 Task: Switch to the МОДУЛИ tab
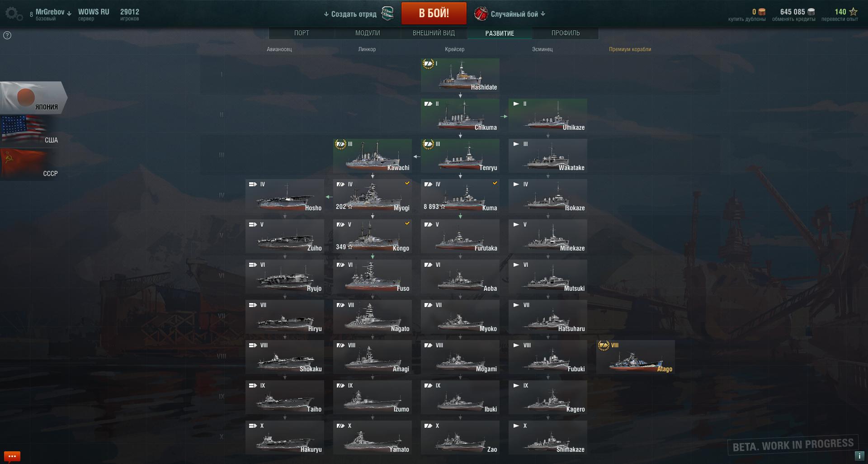368,33
